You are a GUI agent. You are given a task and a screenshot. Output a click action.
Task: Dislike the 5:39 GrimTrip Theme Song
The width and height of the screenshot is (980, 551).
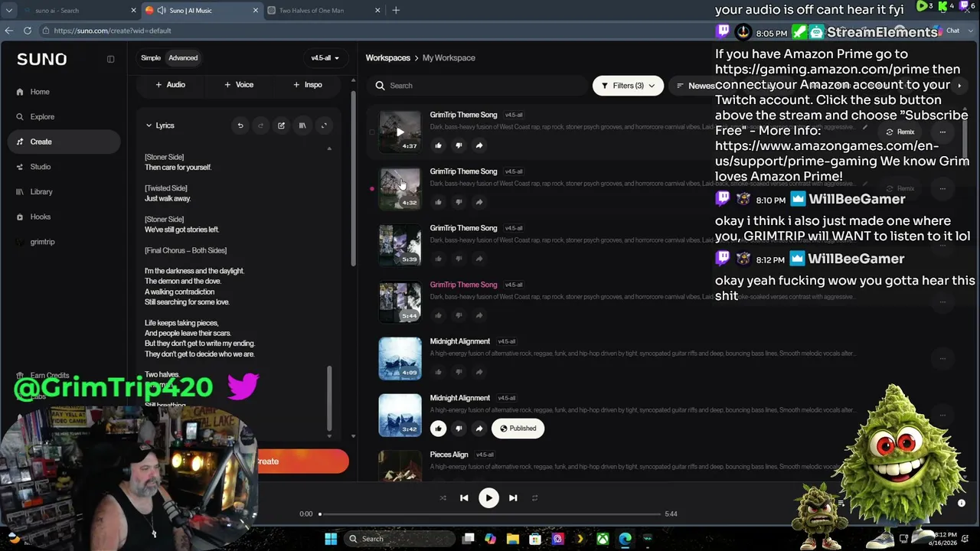pos(459,259)
